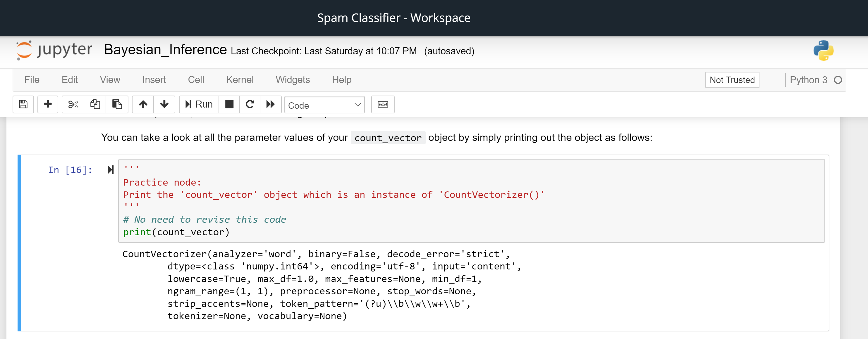This screenshot has height=339, width=868.
Task: Insert a new cell using the plus icon
Action: point(47,104)
